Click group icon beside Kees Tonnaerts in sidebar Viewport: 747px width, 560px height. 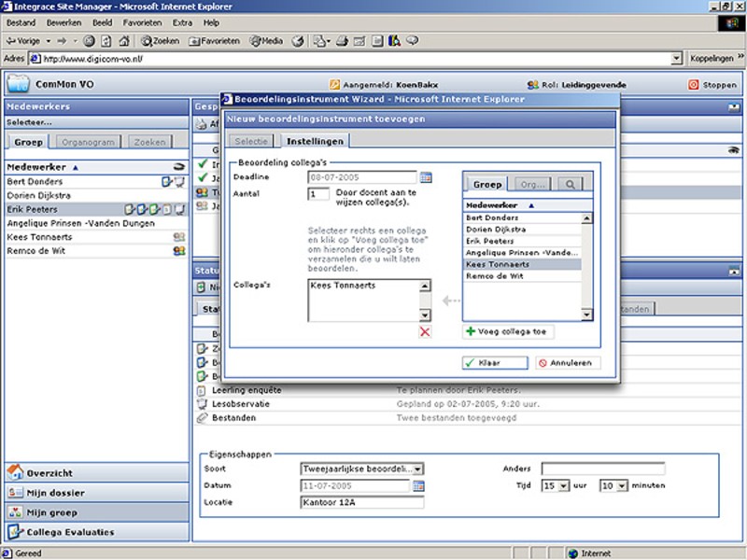pos(179,237)
